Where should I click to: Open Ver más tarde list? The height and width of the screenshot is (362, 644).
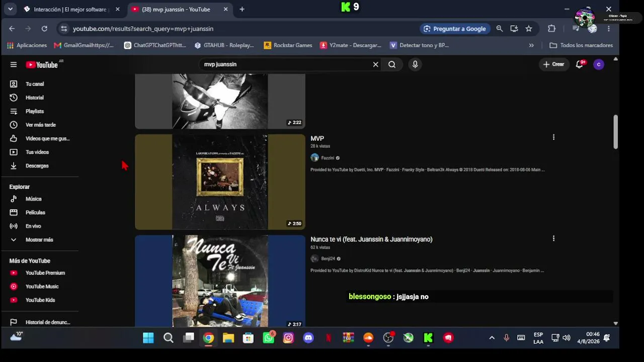[x=40, y=125]
